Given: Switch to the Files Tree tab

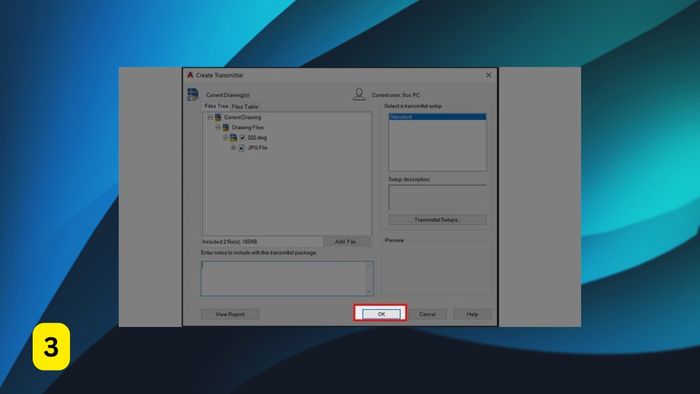Looking at the screenshot, I should (217, 106).
